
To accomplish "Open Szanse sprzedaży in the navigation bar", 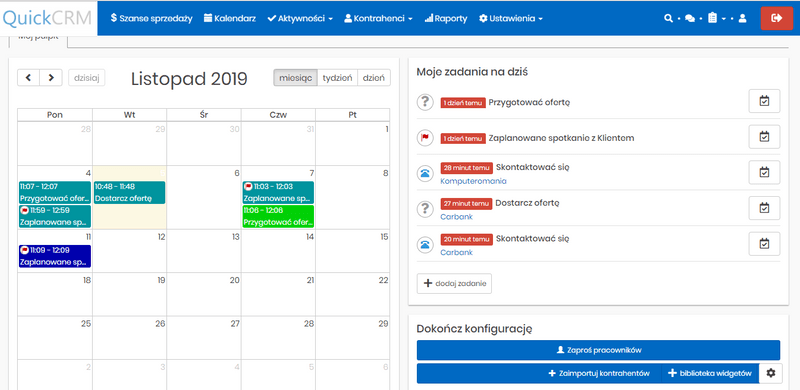I will 152,18.
